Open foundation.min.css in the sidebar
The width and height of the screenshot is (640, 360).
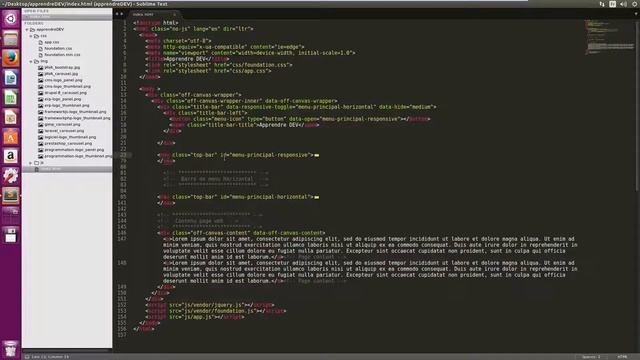[x=62, y=55]
